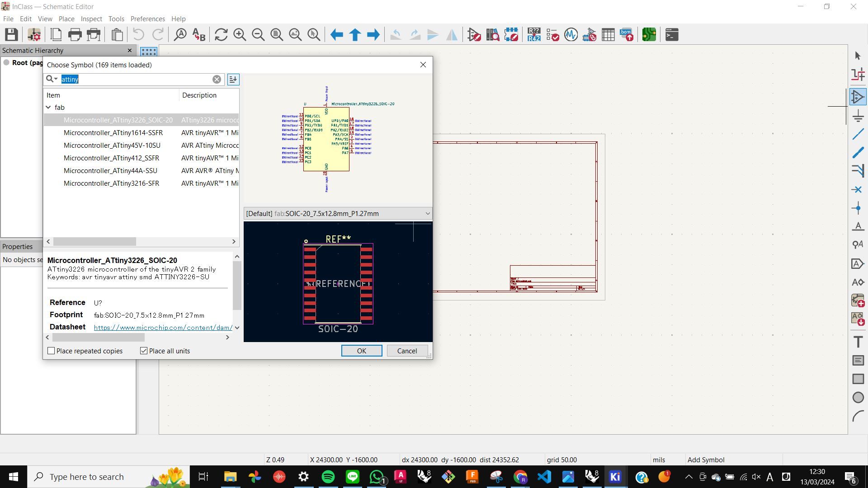Click Generate BOM icon
The image size is (868, 488).
(627, 34)
